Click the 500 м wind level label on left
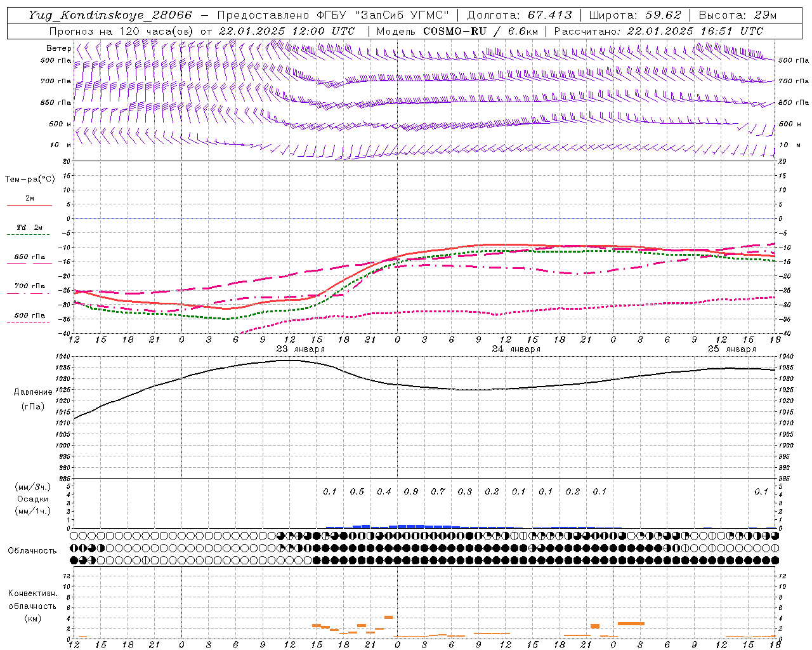Viewport: 812px width, 650px height. pos(60,124)
